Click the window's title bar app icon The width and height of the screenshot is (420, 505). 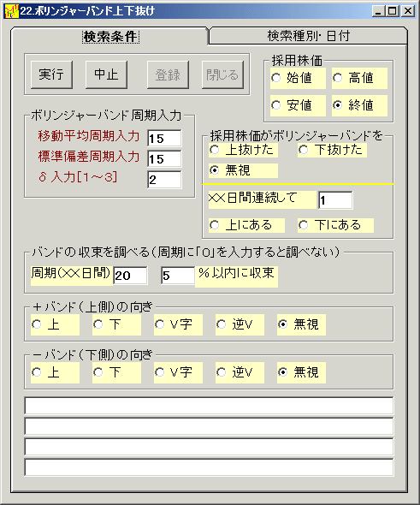(x=12, y=11)
